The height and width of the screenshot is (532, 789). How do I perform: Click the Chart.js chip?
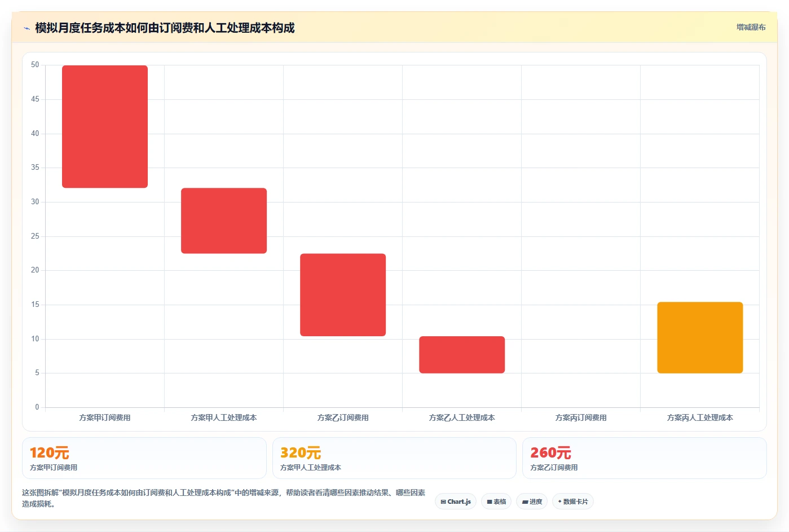(x=456, y=502)
